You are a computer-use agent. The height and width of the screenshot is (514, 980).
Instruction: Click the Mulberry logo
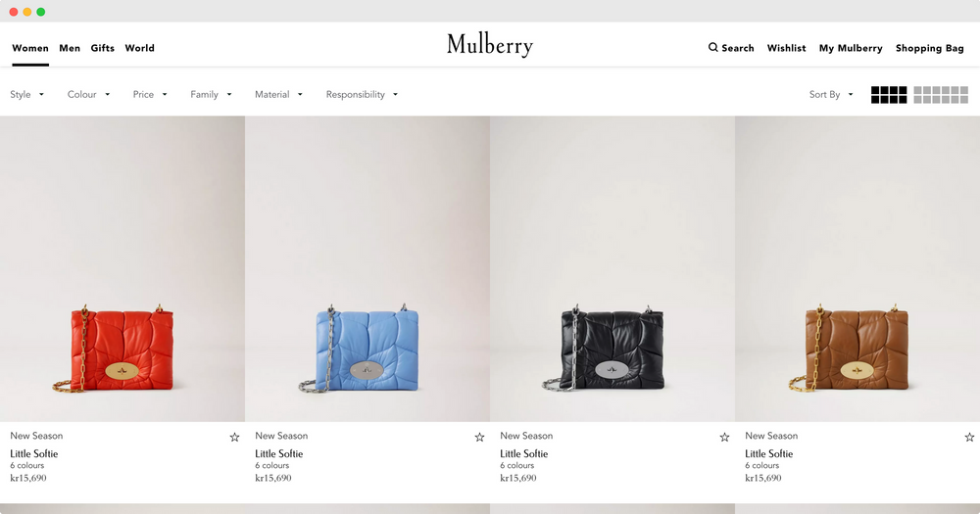pos(490,45)
